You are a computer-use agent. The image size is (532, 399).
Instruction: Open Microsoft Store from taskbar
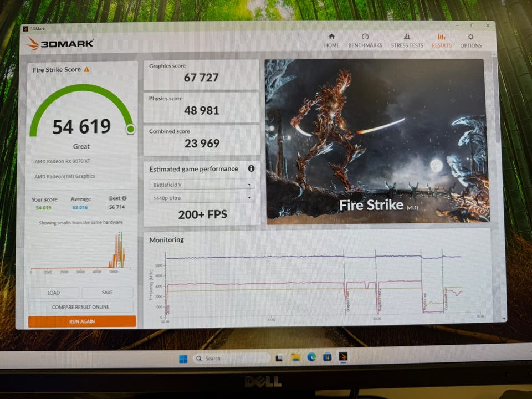tap(327, 357)
